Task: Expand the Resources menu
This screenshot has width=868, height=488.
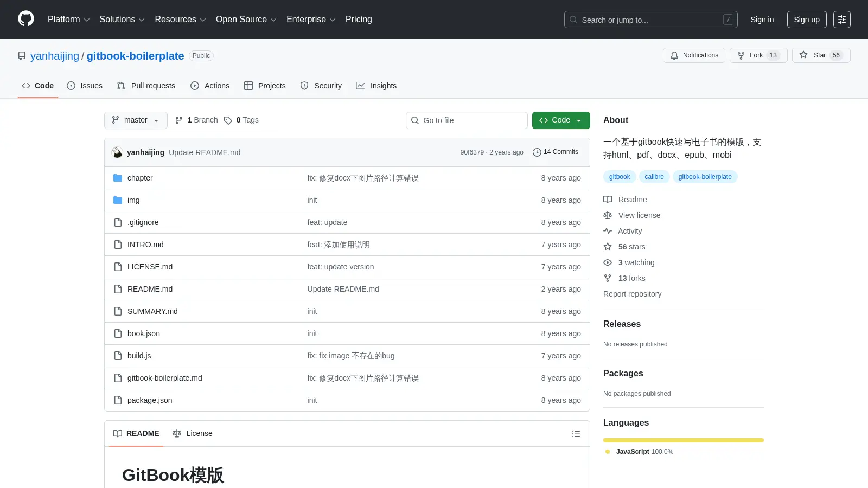Action: coord(180,20)
